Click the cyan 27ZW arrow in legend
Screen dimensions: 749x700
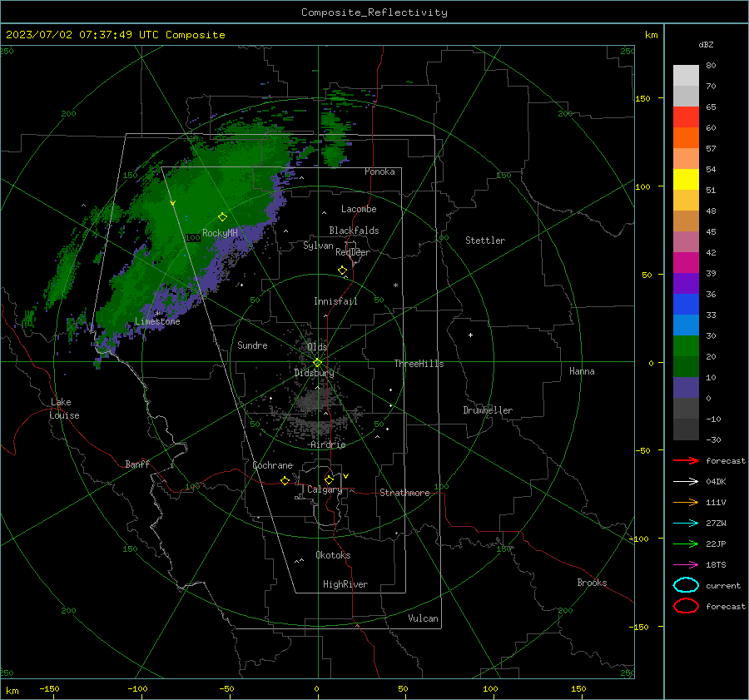[686, 524]
